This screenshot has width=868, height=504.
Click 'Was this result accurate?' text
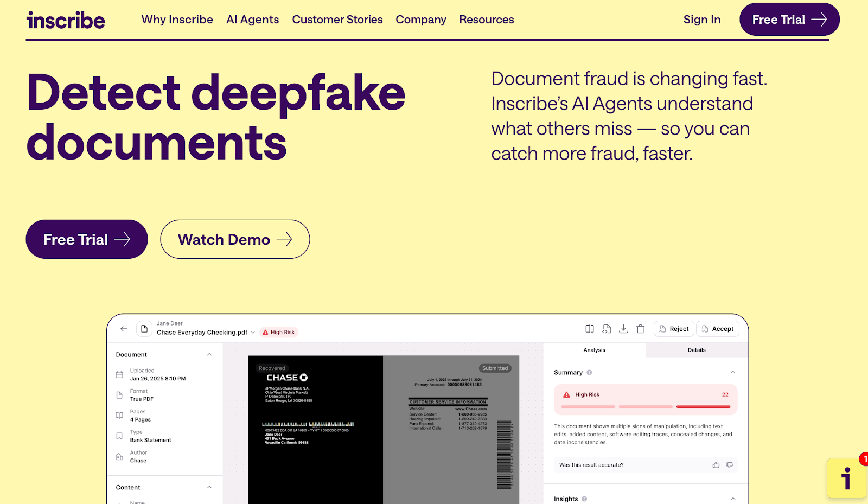tap(591, 465)
